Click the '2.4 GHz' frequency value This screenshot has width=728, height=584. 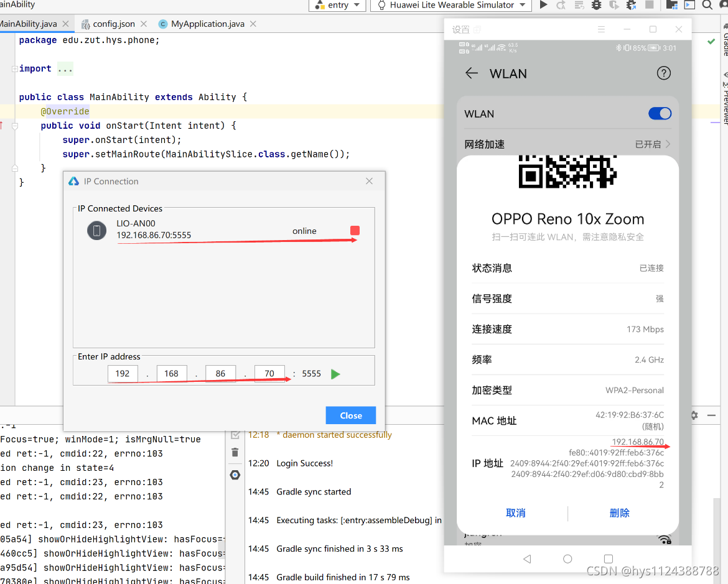point(649,359)
